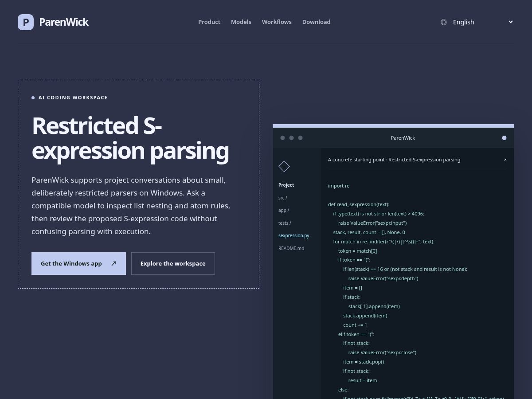The height and width of the screenshot is (399, 532).
Task: Open the tests / folder
Action: [x=285, y=223]
